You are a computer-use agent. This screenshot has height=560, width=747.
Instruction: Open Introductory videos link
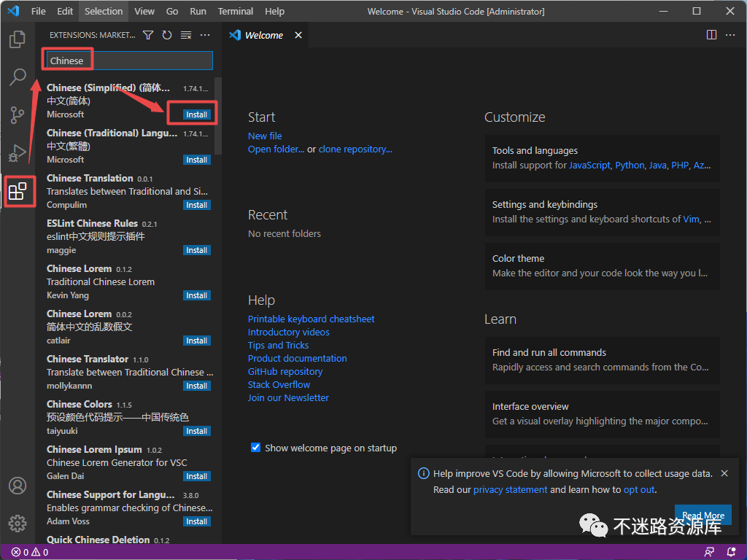tap(289, 332)
